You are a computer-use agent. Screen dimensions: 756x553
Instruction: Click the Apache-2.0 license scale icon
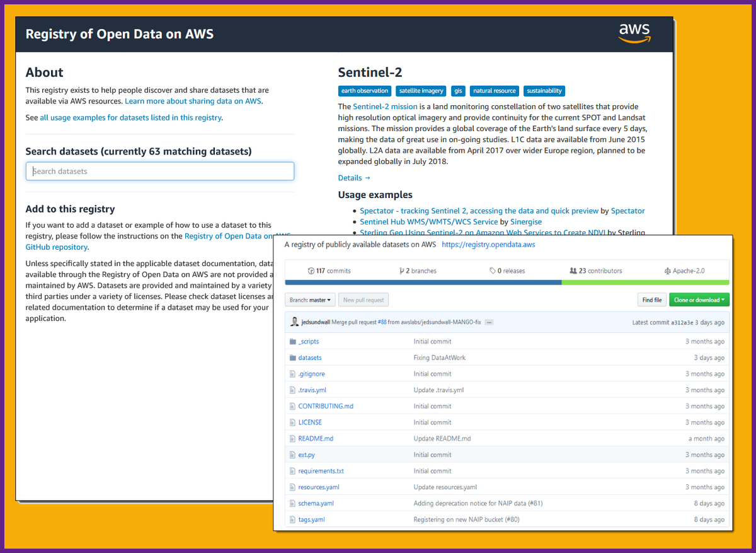(x=668, y=271)
